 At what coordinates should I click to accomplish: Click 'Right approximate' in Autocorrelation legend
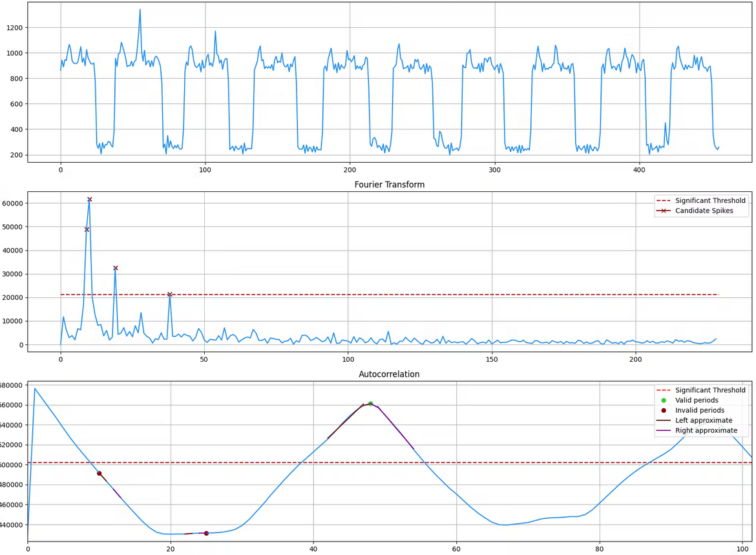coord(706,430)
